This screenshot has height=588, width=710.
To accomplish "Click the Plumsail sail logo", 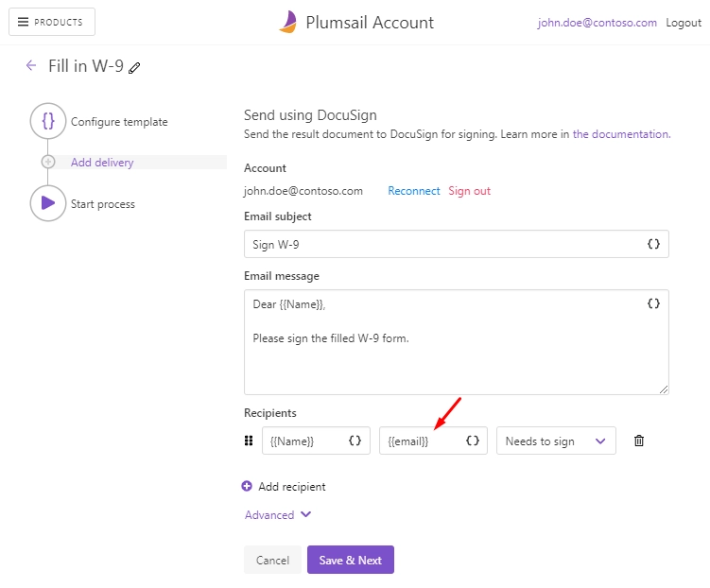I will tap(288, 22).
